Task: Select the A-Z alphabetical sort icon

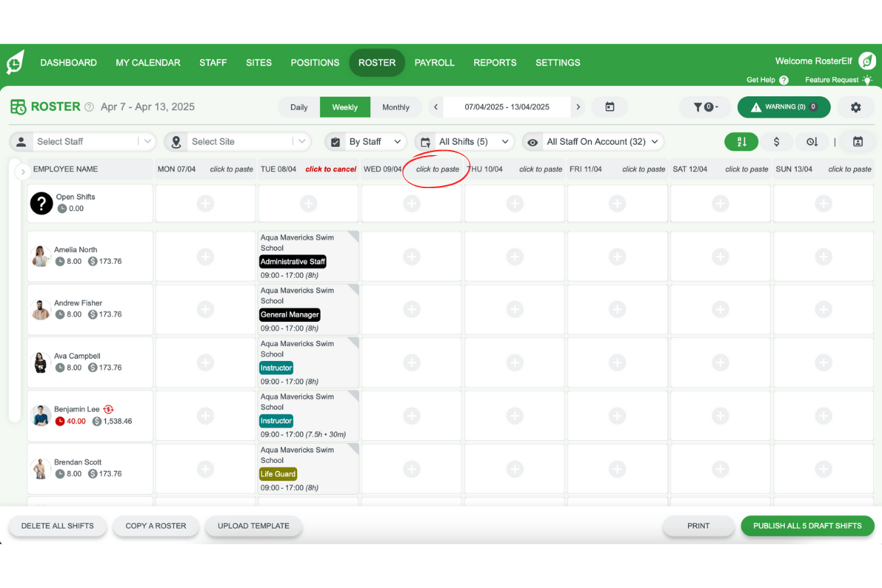Action: tap(741, 141)
